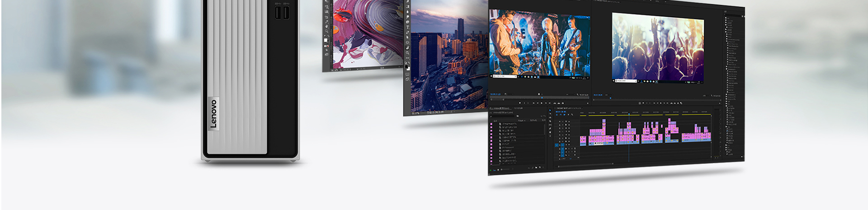Select the Type tool in the city-photo Photoshop window
The image size is (868, 210).
coord(407,27)
